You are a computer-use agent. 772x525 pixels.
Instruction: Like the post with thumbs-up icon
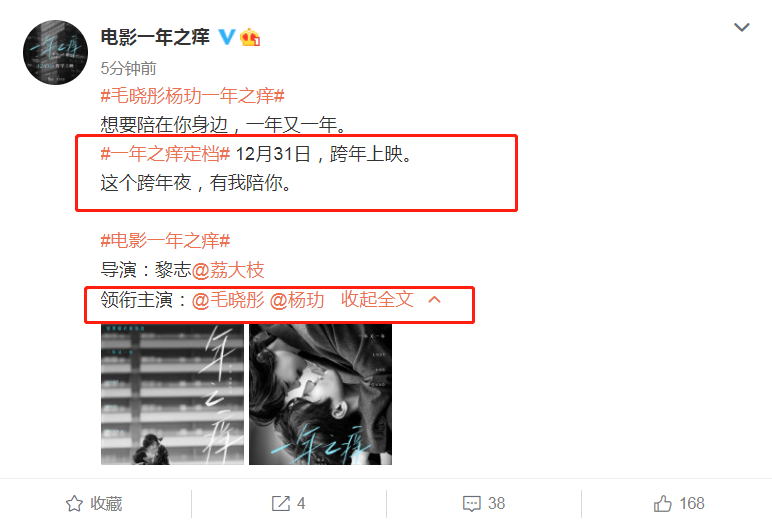pyautogui.click(x=663, y=503)
